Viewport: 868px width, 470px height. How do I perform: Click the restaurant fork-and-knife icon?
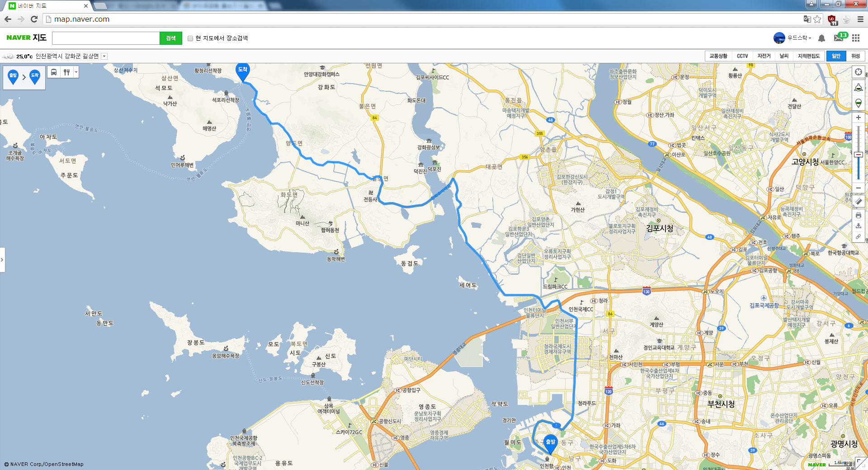(66, 72)
